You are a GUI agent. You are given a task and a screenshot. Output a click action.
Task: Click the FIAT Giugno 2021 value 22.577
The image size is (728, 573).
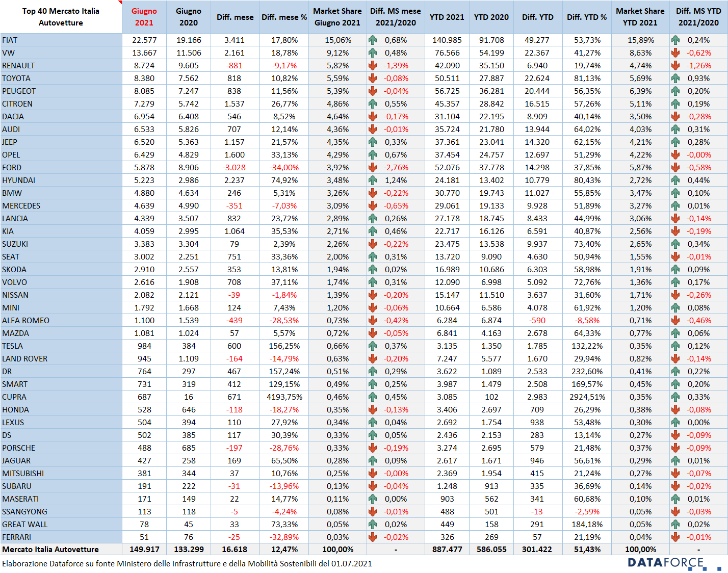click(x=144, y=40)
